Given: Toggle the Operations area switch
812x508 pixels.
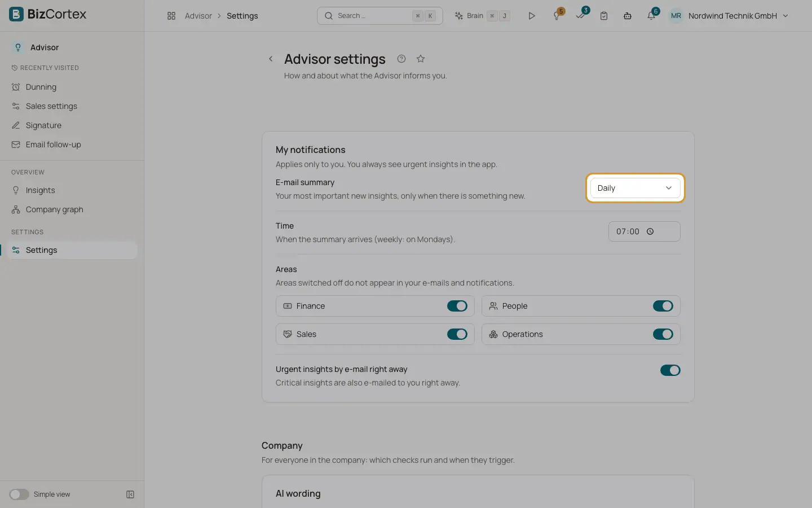Looking at the screenshot, I should (x=663, y=334).
